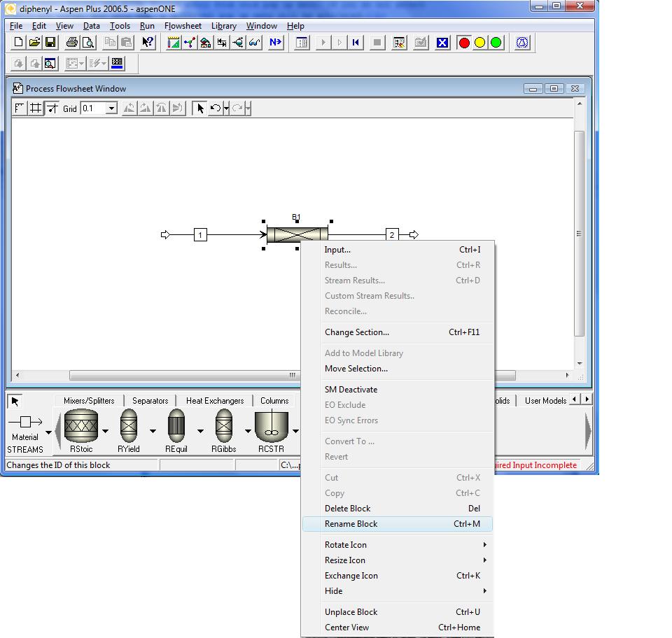Click inside the Grid value field
Viewport: 672px width, 638px height.
tap(94, 108)
